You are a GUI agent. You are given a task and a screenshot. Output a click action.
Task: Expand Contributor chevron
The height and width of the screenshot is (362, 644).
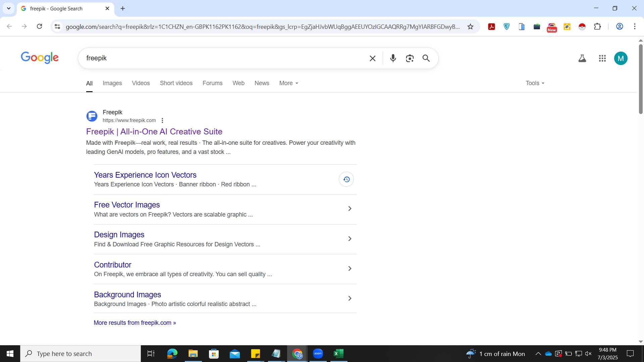350,268
